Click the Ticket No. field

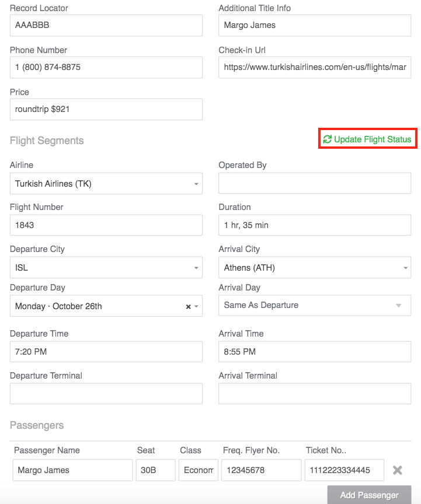pyautogui.click(x=345, y=470)
